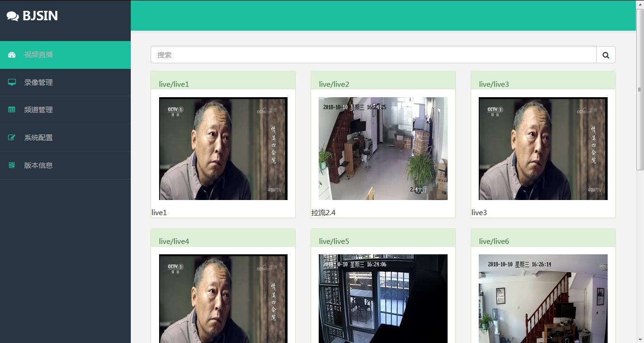Open the live/live6 staircase camera thumbnail
This screenshot has width=644, height=343.
(543, 299)
